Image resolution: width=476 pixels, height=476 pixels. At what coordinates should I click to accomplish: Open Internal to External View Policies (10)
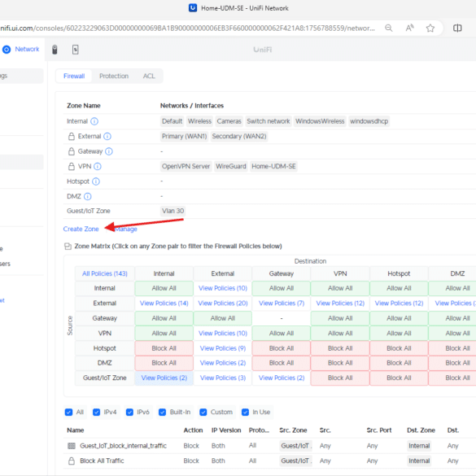(x=223, y=288)
